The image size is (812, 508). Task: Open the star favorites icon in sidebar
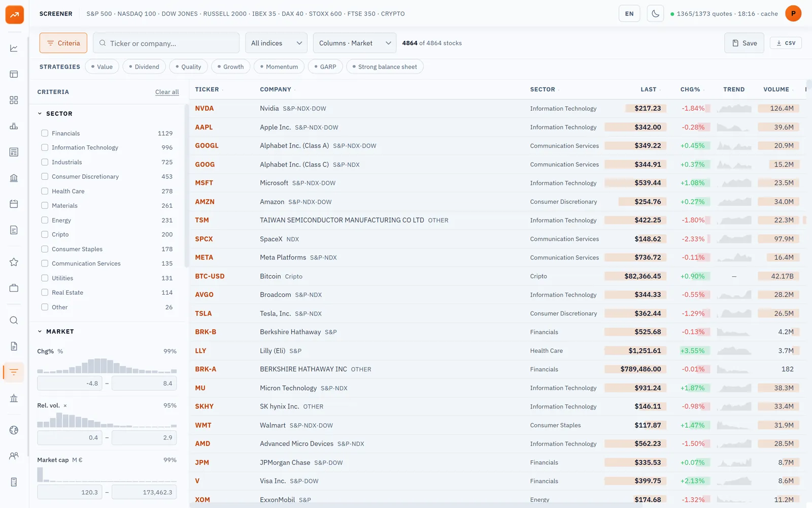(14, 262)
